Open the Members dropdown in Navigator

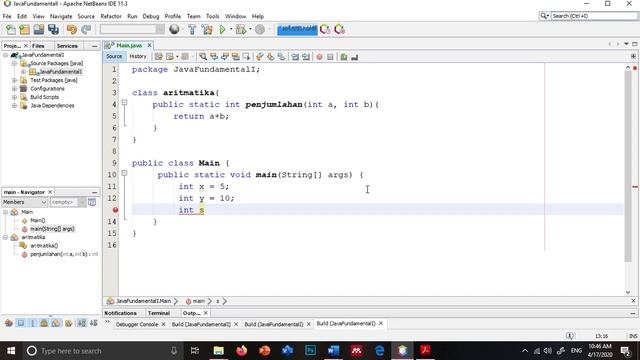(24, 202)
